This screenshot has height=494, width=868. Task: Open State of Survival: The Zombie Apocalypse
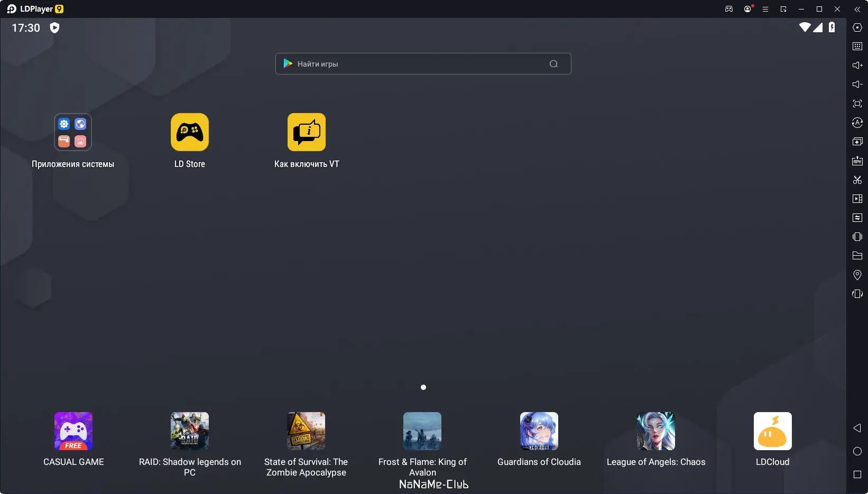306,431
